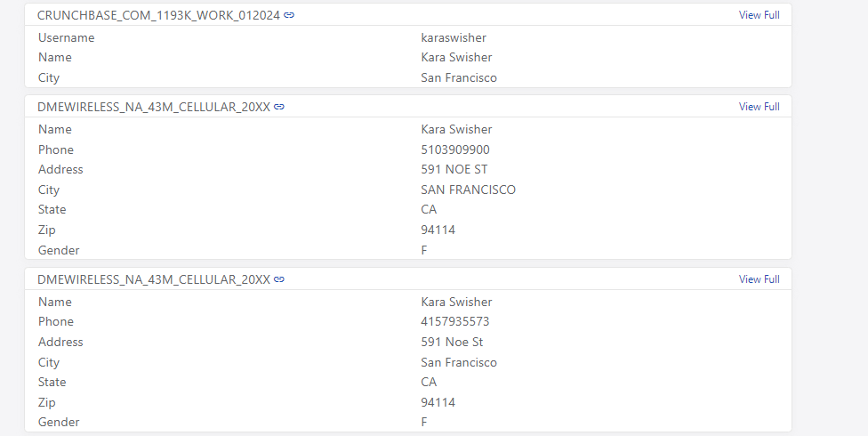
Task: Click link icon on DMEWIRELESS card with mixed-case city
Action: coord(279,279)
